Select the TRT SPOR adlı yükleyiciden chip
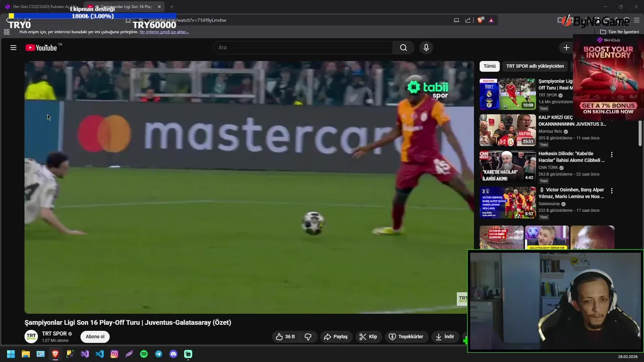Image resolution: width=644 pixels, height=362 pixels. click(535, 66)
